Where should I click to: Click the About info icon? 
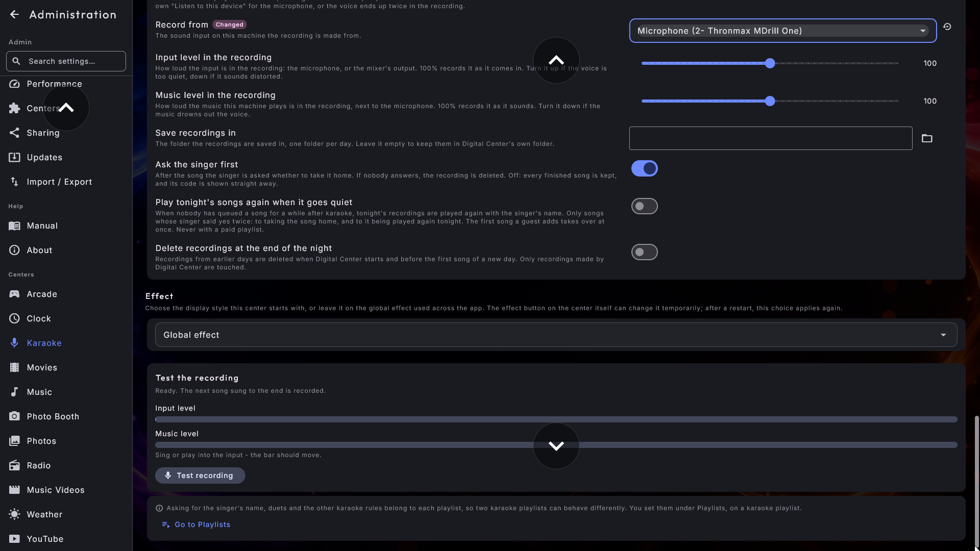pyautogui.click(x=14, y=250)
